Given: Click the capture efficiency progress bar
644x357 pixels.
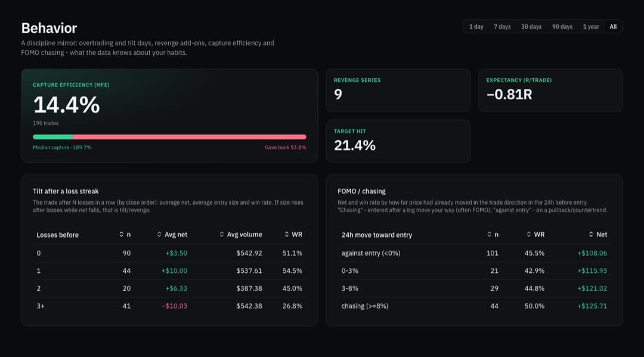Looking at the screenshot, I should pyautogui.click(x=169, y=137).
